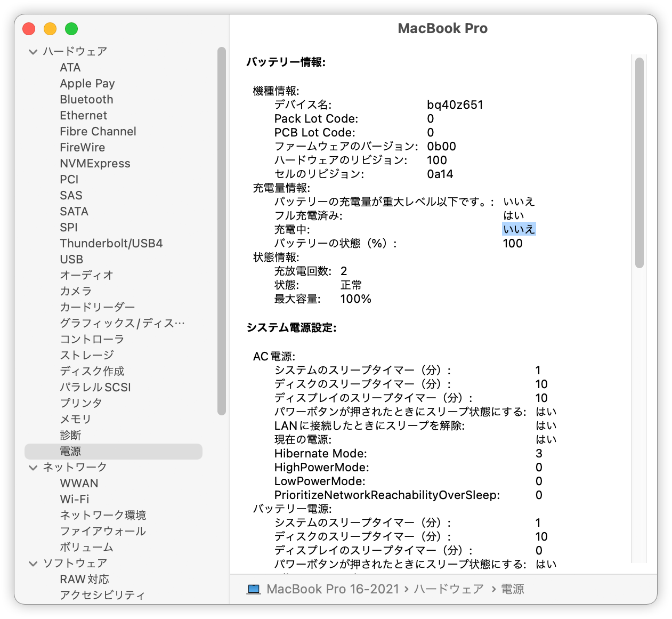The image size is (672, 619).
Task: Select 診断 in sidebar
Action: (70, 436)
